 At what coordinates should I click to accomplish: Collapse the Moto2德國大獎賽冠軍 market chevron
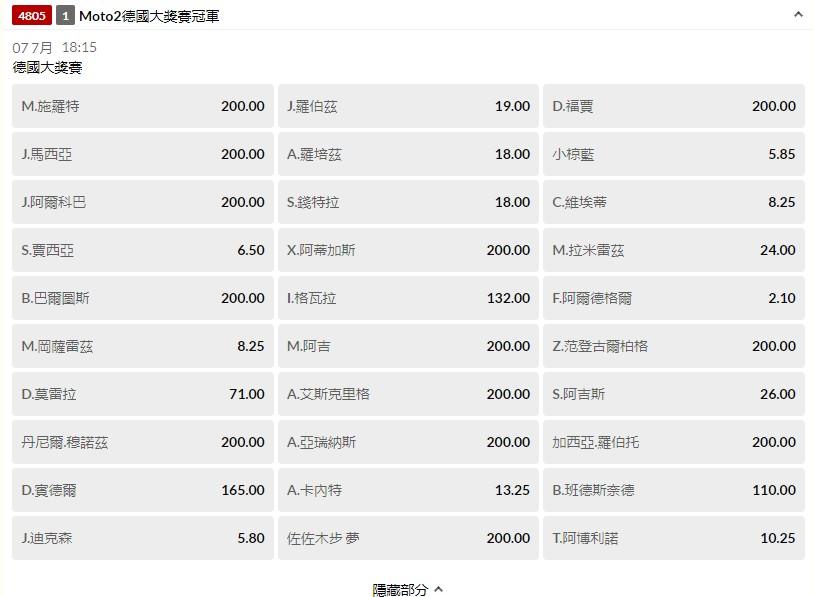point(798,15)
